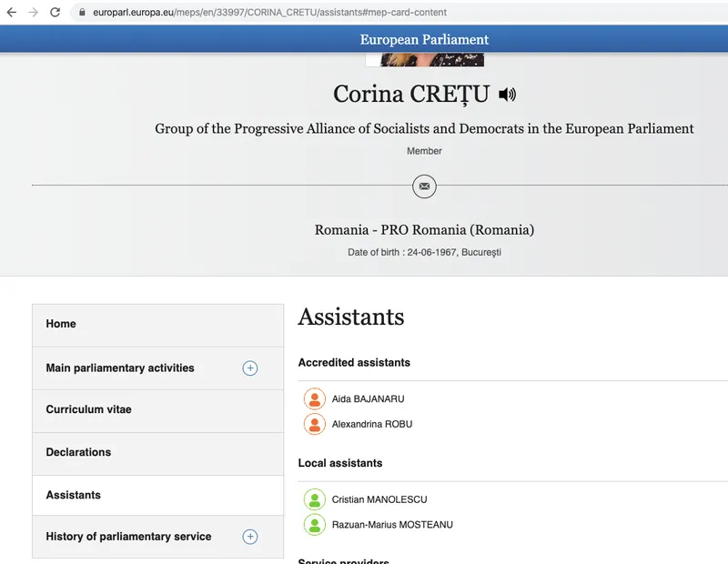Click the padlock icon in the address bar
The height and width of the screenshot is (564, 728).
(x=82, y=12)
